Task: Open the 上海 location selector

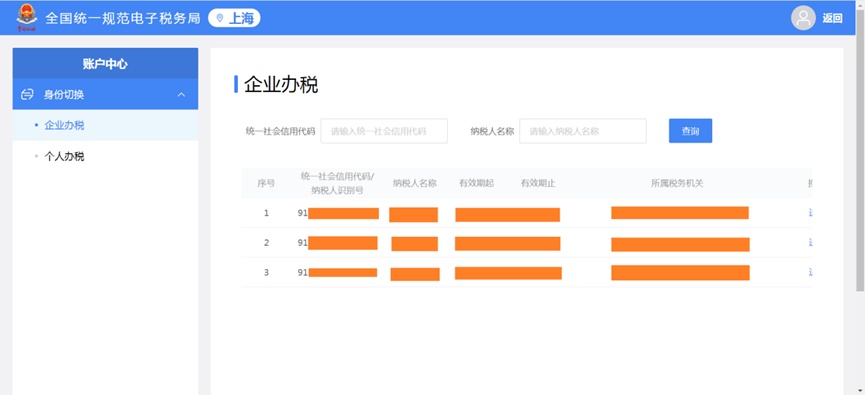Action: [x=234, y=18]
